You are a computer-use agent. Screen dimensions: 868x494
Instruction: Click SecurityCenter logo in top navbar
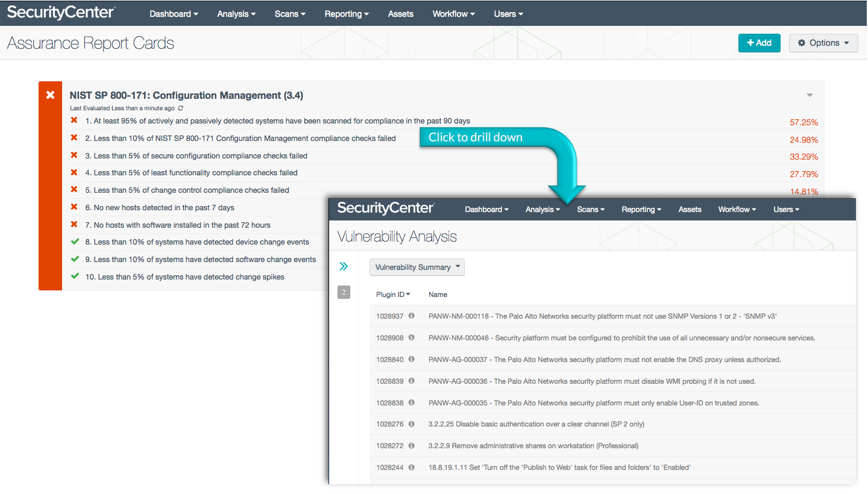point(61,12)
